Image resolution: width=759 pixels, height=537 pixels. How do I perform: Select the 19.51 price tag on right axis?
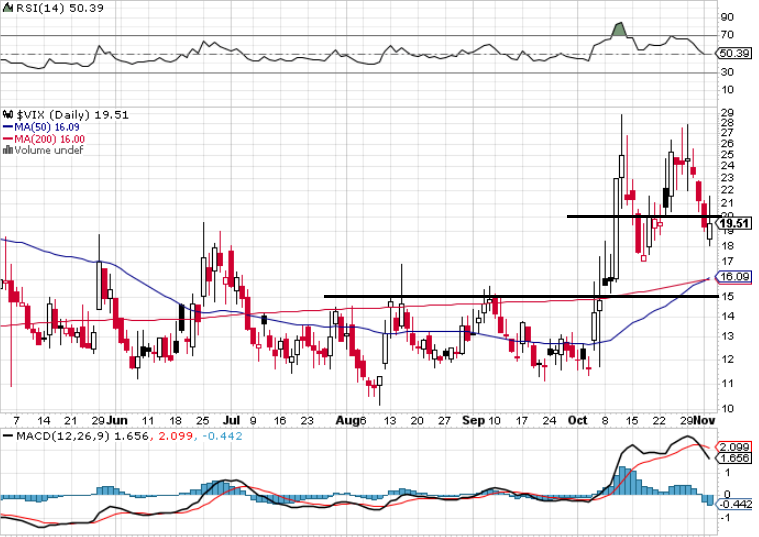tap(735, 223)
